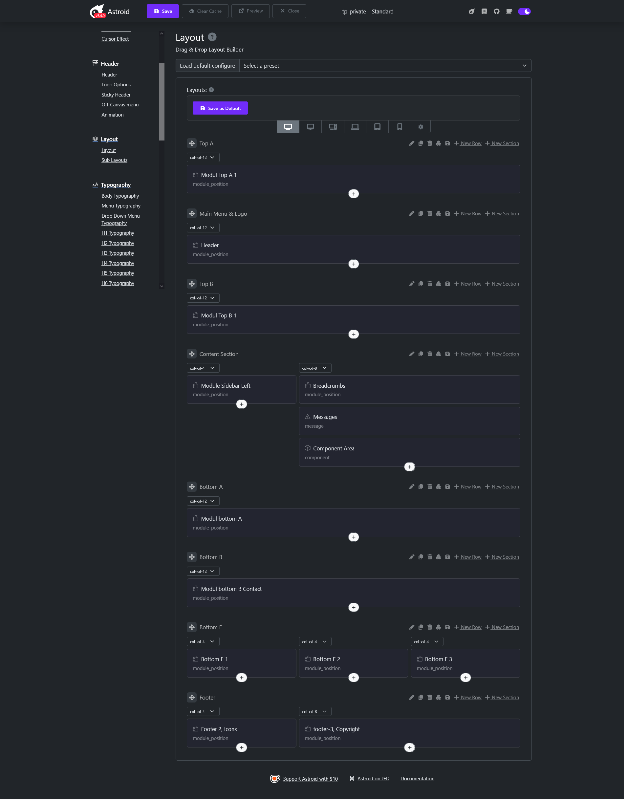Image resolution: width=624 pixels, height=800 pixels.
Task: Open Body Typography in sidebar menu
Action: click(x=120, y=196)
